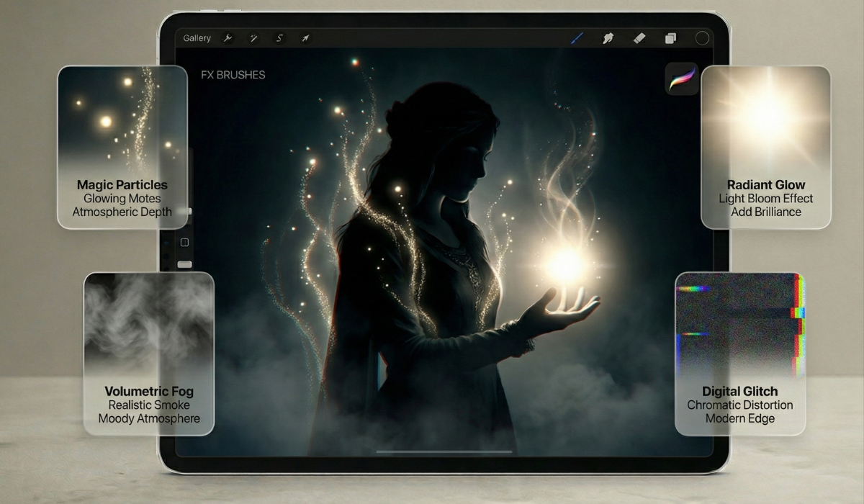Open the Actions wrench menu
Image resolution: width=864 pixels, height=504 pixels.
click(x=228, y=38)
